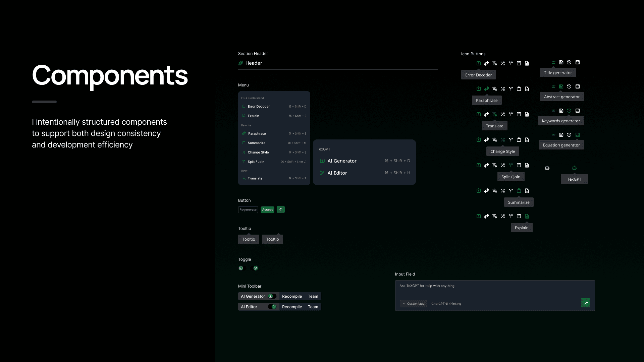Toggle the standalone AI Generator switch under Toggle

click(x=242, y=268)
